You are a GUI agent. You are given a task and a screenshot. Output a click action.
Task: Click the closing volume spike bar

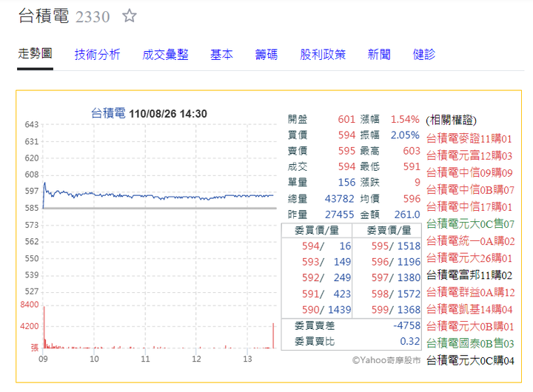point(273,336)
